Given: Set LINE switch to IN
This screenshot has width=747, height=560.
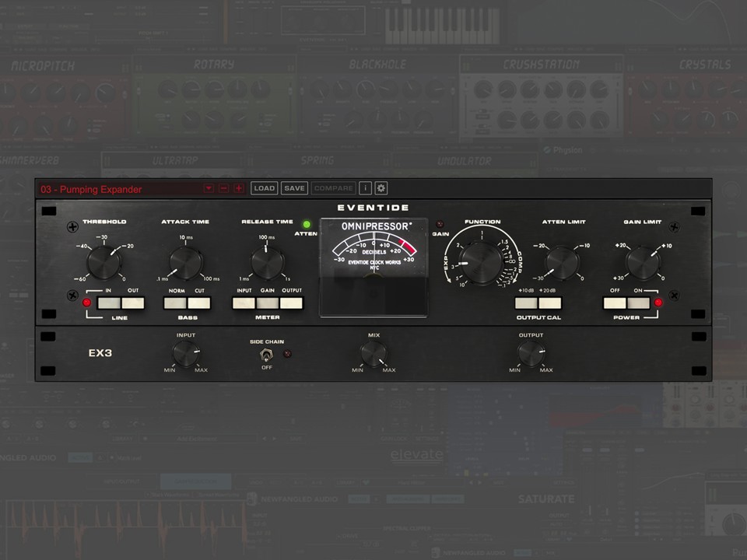Looking at the screenshot, I should click(109, 303).
